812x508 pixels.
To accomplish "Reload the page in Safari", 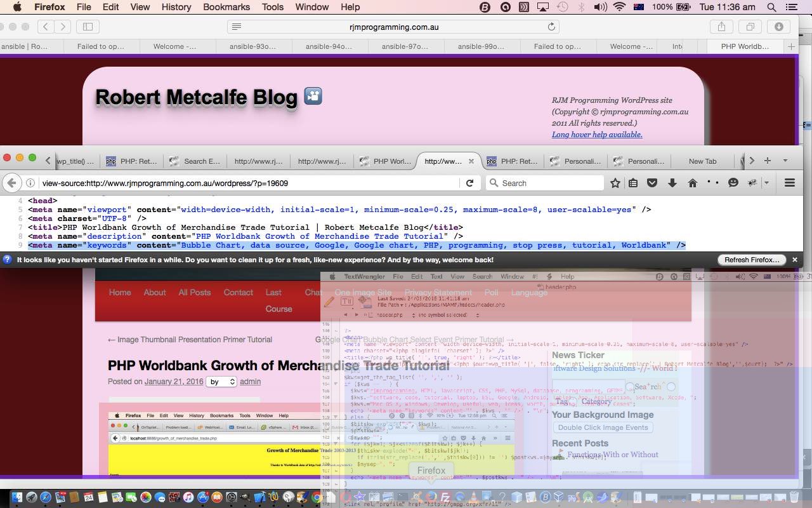I will (x=551, y=27).
